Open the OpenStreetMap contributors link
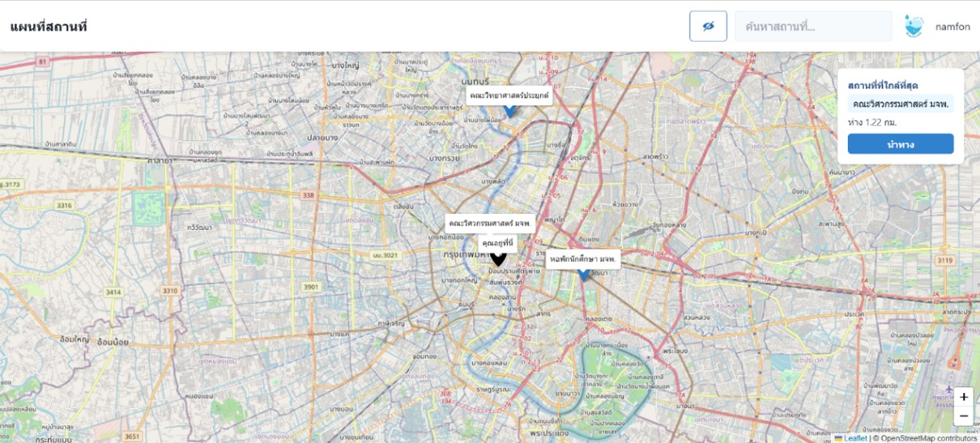This screenshot has height=443, width=980. point(929,438)
